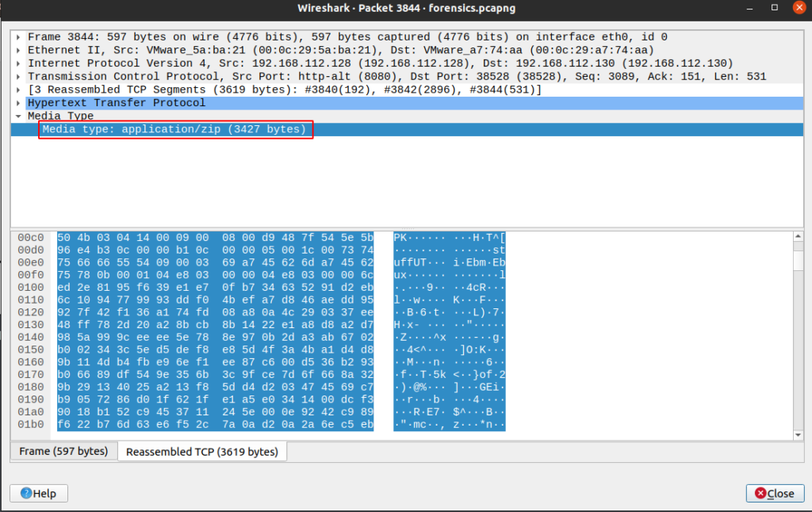This screenshot has width=812, height=512.
Task: Minimize the Wireshark packet window
Action: pyautogui.click(x=749, y=8)
